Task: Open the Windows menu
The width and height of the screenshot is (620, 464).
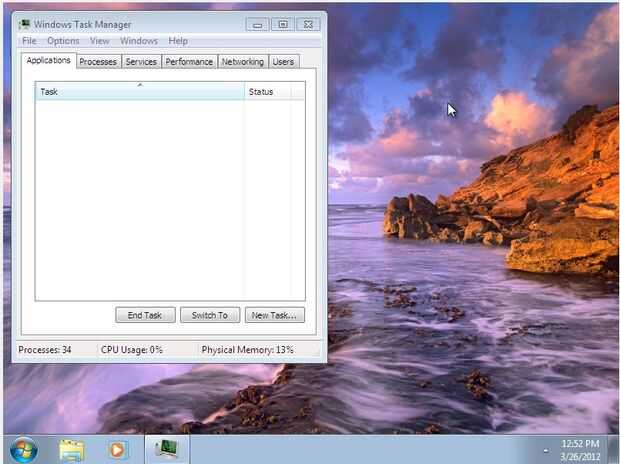Action: click(139, 41)
